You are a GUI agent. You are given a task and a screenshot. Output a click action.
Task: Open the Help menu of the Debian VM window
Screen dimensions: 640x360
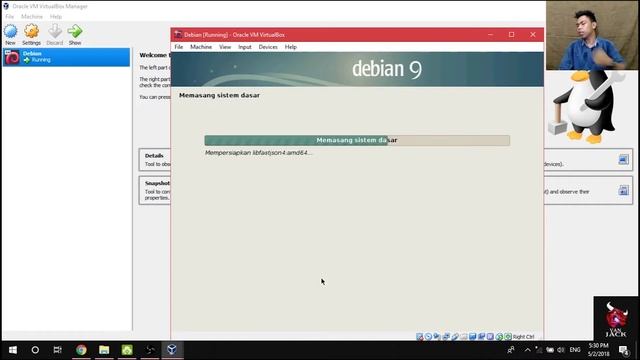291,47
